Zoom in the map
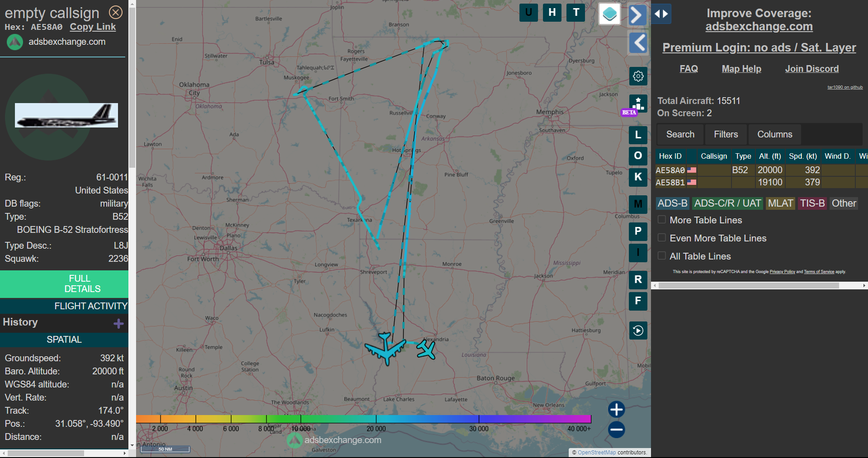The image size is (868, 458). 616,410
